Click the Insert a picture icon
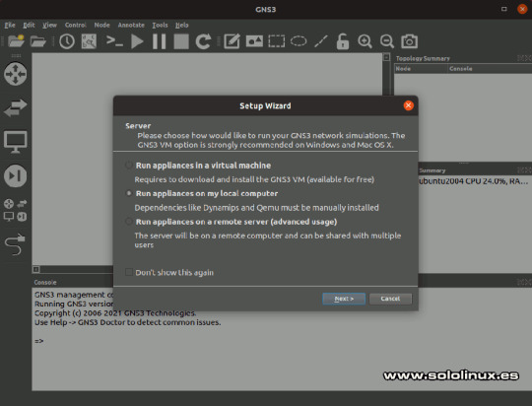 coord(254,41)
